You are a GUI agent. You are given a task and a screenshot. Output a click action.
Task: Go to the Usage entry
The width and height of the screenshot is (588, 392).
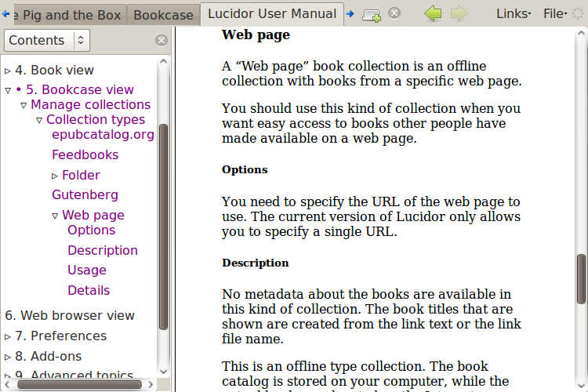click(87, 270)
